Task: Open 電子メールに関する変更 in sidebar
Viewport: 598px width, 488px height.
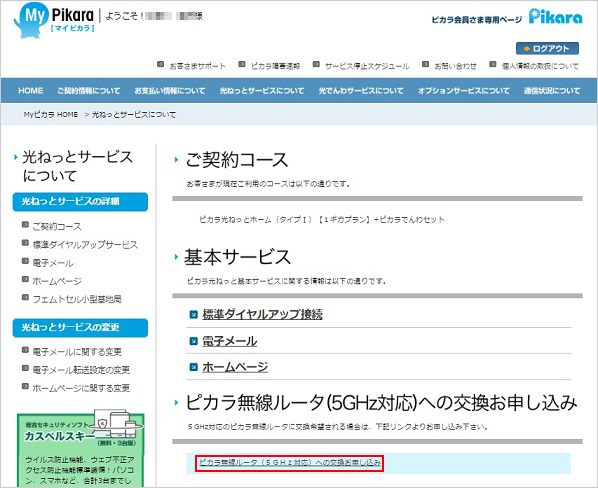Action: point(77,352)
